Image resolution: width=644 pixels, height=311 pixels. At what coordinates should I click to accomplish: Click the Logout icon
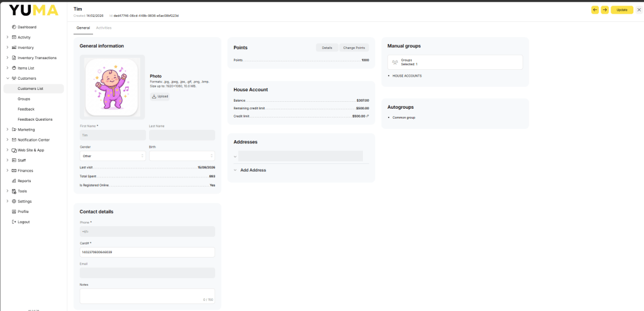coord(14,222)
